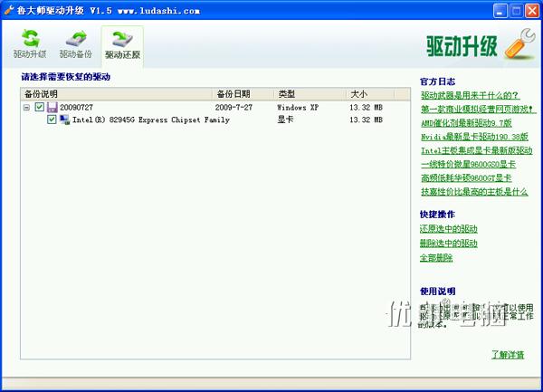543x392 pixels.
Task: Click the floppy disk icon for backup 20090727
Action: tap(52, 108)
